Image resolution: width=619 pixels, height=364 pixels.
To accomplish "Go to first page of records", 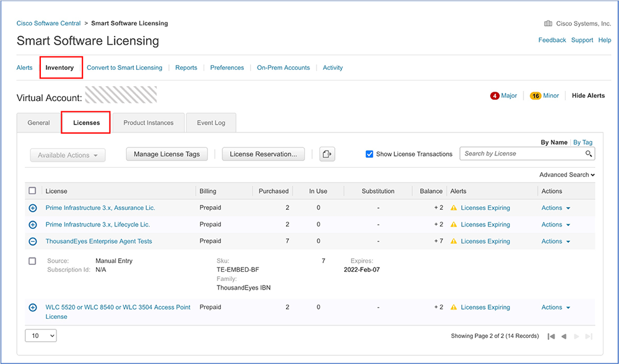I will click(x=551, y=336).
